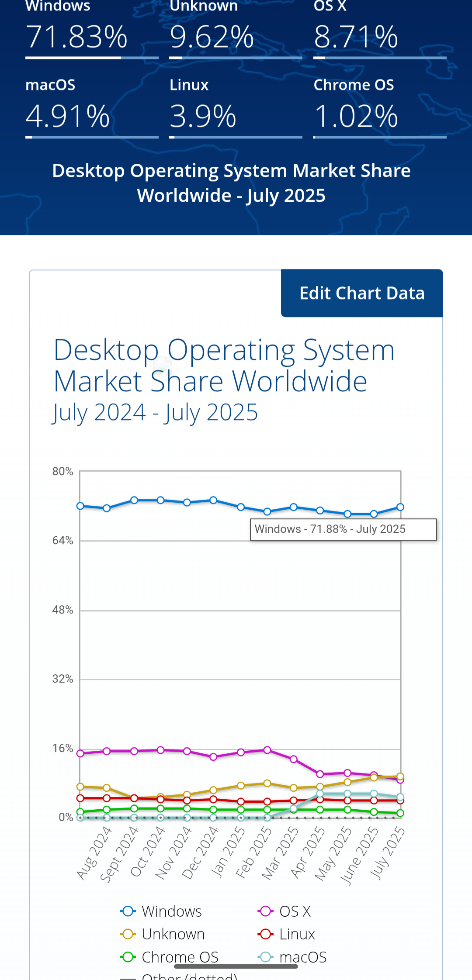This screenshot has width=472, height=980.
Task: Toggle the Unknown legend label
Action: click(174, 934)
